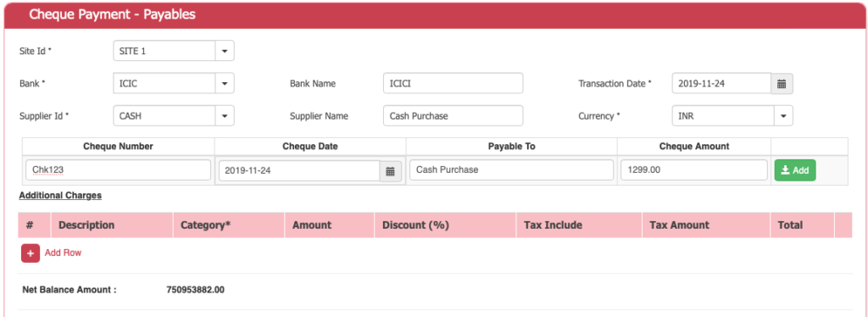Click the Cheque Date input field

[299, 171]
